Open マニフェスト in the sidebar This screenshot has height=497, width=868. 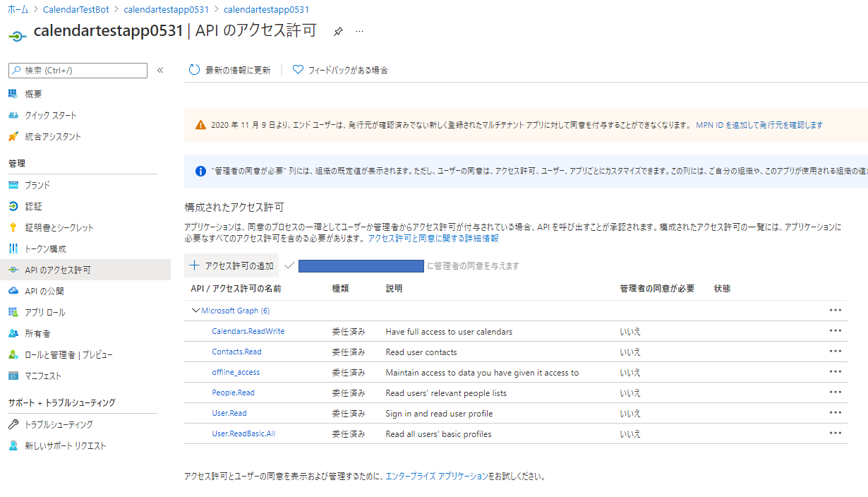point(43,376)
